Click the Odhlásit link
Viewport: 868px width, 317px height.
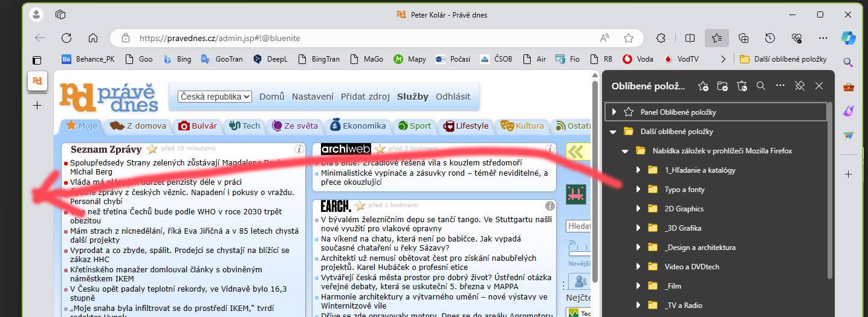tap(453, 97)
